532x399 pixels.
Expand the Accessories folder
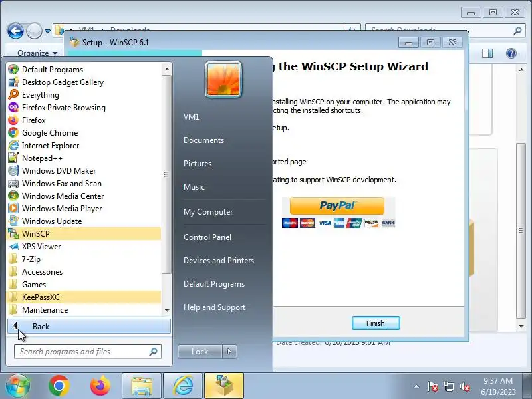(84, 272)
